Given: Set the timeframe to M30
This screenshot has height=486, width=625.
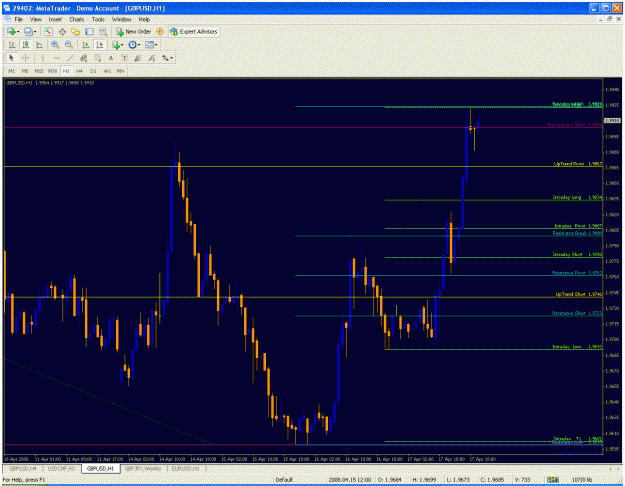Looking at the screenshot, I should coord(52,71).
